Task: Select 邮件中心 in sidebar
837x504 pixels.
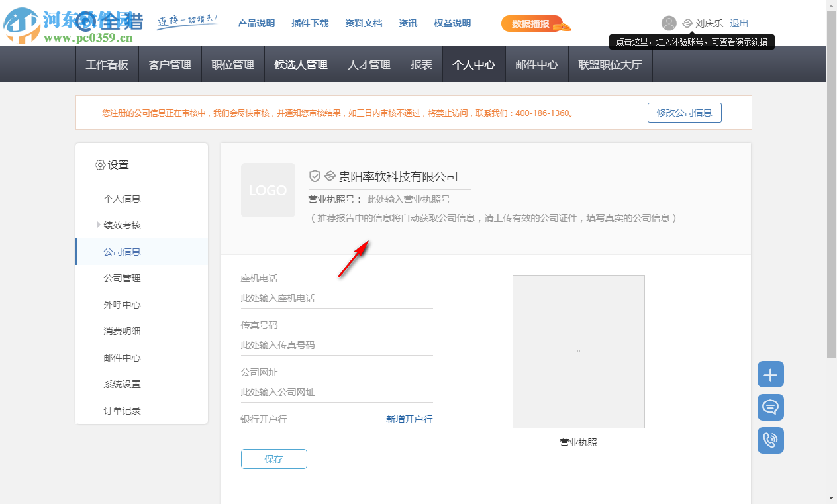Action: [142, 358]
